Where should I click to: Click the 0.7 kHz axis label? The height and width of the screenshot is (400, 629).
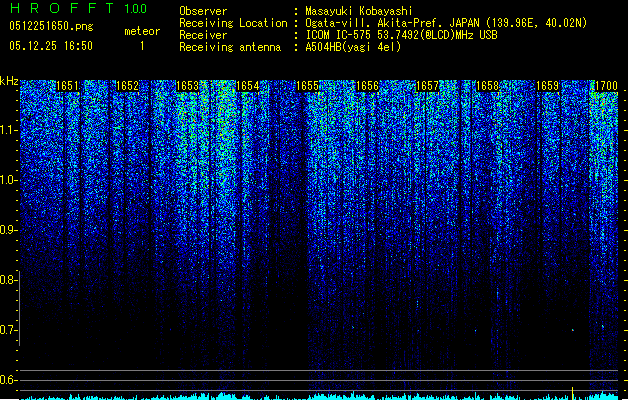[x=9, y=330]
